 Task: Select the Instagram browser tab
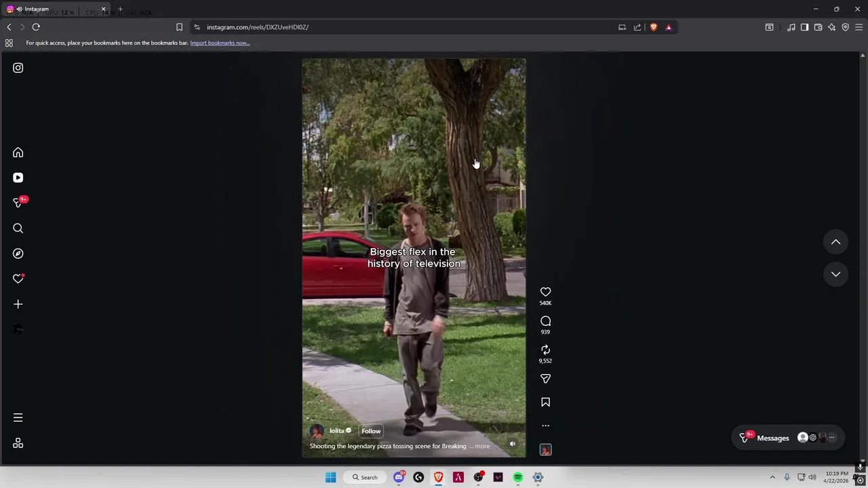(56, 9)
